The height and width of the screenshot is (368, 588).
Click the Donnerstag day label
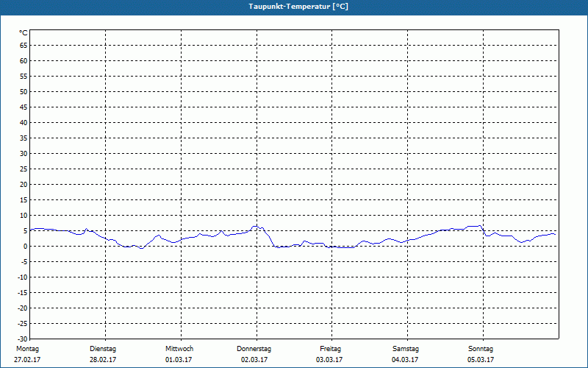pyautogui.click(x=254, y=349)
